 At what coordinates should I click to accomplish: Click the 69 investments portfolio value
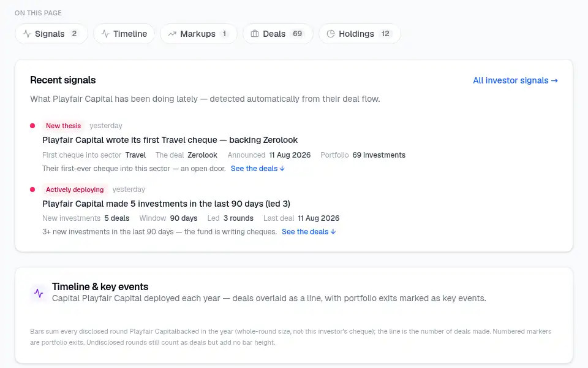click(x=379, y=155)
